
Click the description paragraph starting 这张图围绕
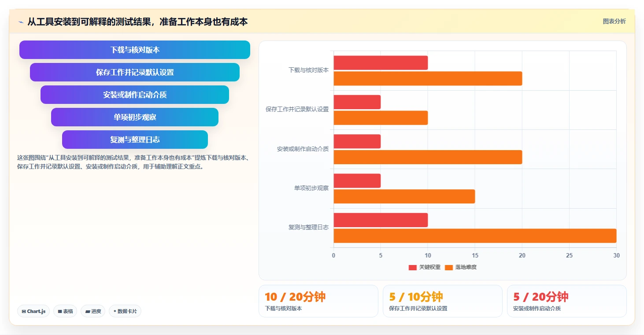(133, 162)
